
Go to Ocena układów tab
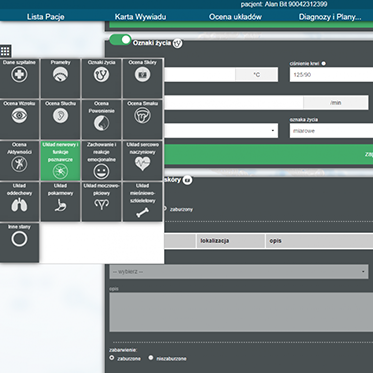[x=235, y=17]
